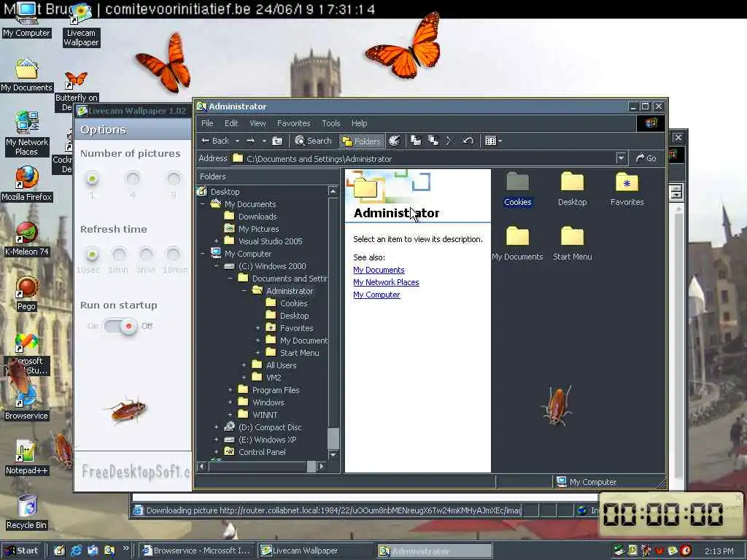Expand Visual Studio 2005 tree node
Viewport: 747px width, 560px height.
(216, 241)
